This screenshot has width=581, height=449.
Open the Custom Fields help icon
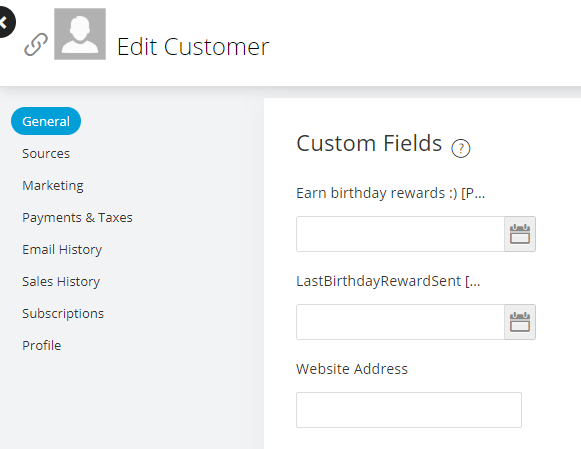(x=461, y=149)
